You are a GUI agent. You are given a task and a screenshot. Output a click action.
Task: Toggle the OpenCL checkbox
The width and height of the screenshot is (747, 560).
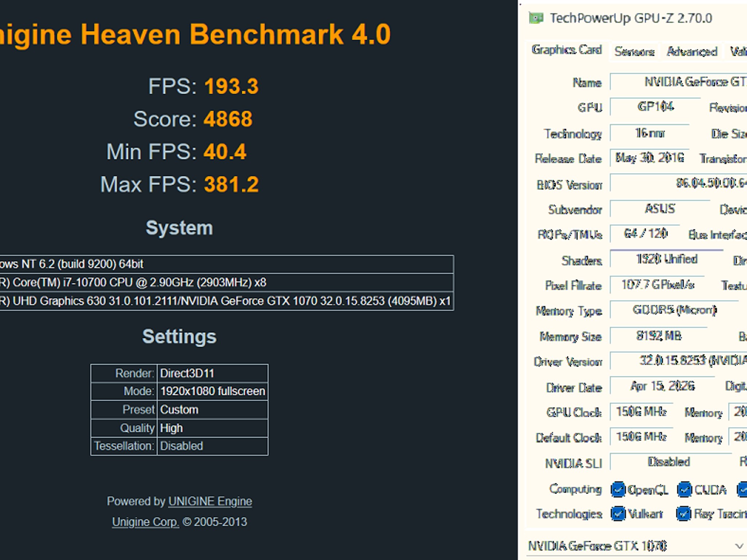coord(618,490)
